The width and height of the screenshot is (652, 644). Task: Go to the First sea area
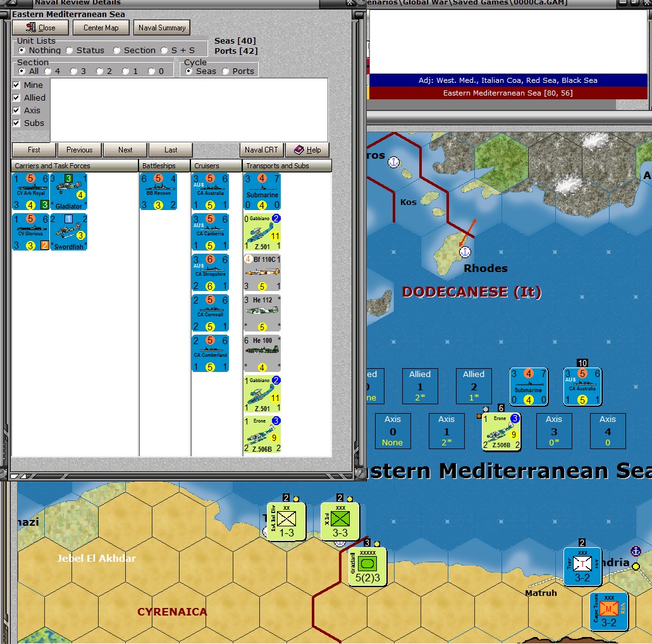pyautogui.click(x=34, y=150)
